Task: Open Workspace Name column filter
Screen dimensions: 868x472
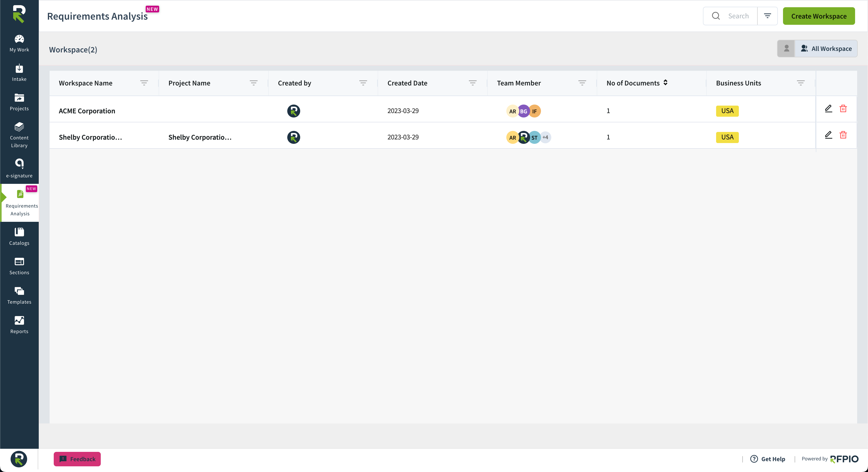Action: point(144,83)
